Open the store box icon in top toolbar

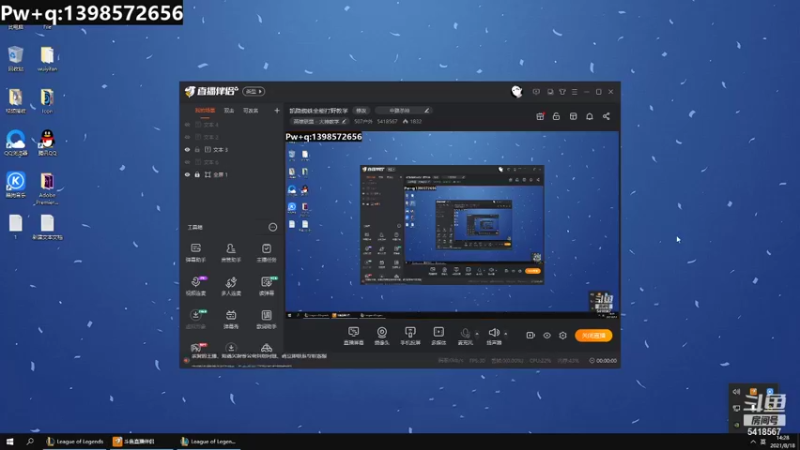click(573, 116)
